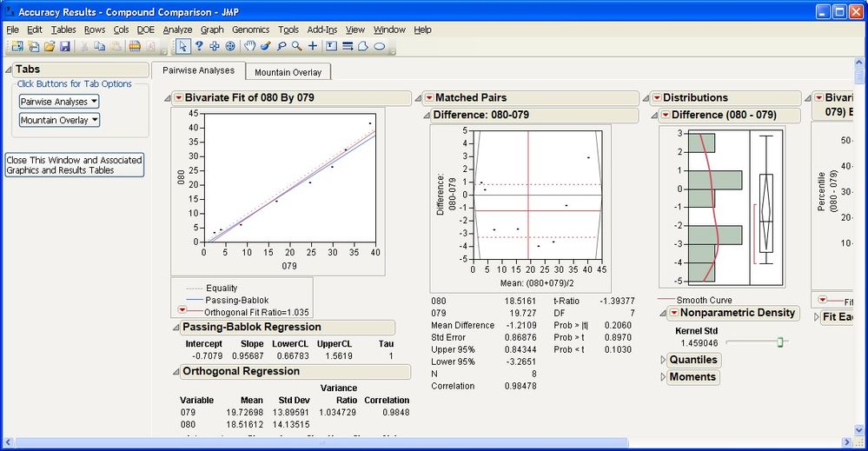The height and width of the screenshot is (451, 868).
Task: Open the Analyze menu
Action: click(178, 30)
